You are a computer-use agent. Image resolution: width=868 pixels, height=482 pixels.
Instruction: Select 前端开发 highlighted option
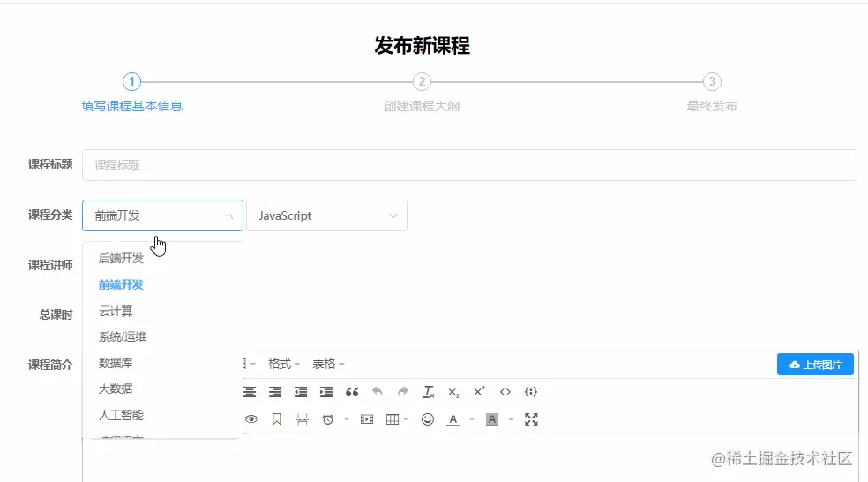tap(162, 285)
